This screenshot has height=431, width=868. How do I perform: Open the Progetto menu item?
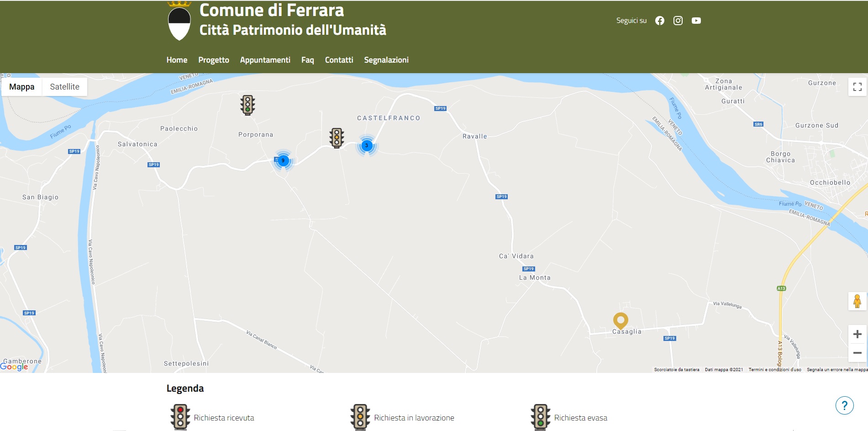[214, 60]
